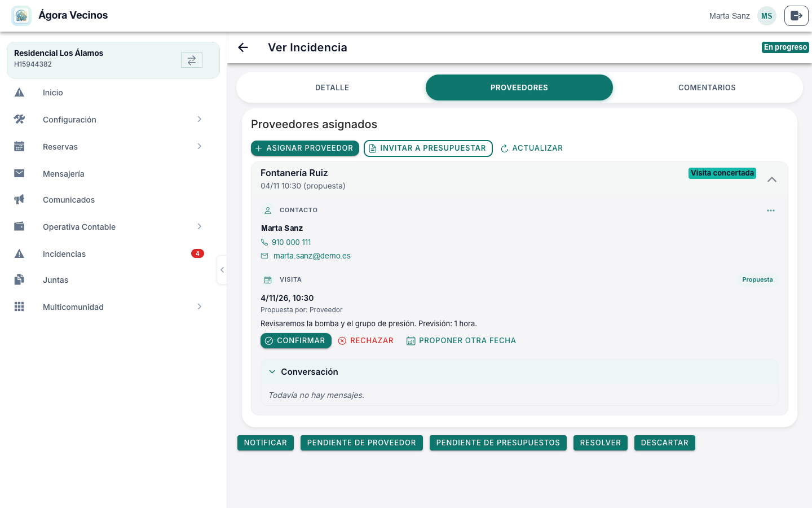The height and width of the screenshot is (508, 812).
Task: Click the marta.sanz@demo.es email link
Action: point(312,256)
